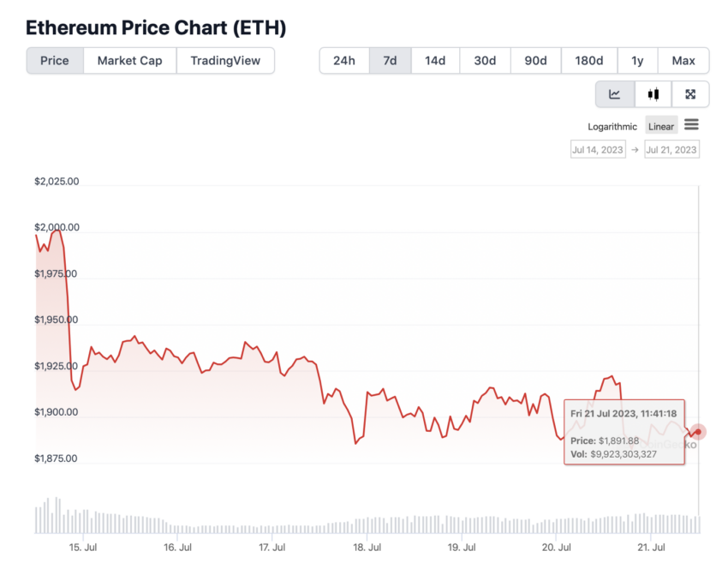Switch to the Market Cap tab
The width and height of the screenshot is (728, 569).
129,60
